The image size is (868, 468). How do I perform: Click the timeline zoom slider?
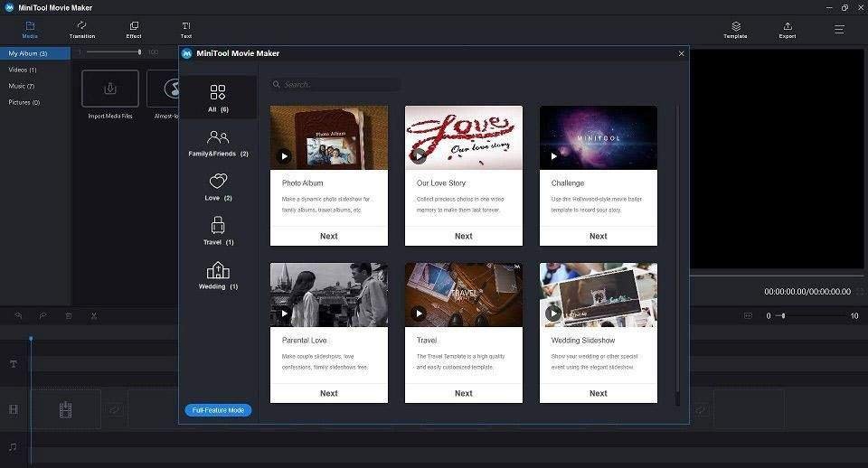pyautogui.click(x=783, y=316)
